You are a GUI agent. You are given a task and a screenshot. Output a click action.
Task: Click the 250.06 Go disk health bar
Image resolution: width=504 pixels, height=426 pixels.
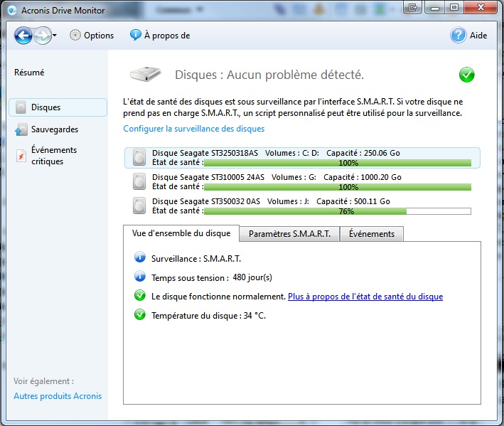[x=338, y=163]
